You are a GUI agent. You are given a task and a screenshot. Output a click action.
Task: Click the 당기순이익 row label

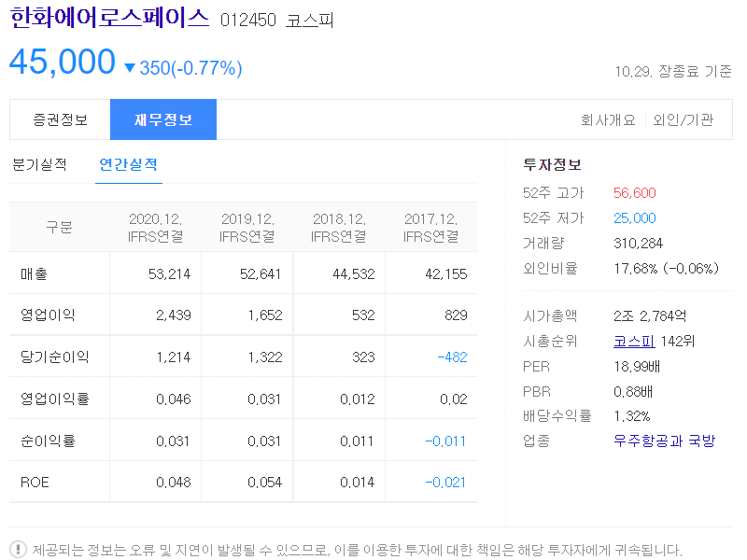(54, 357)
